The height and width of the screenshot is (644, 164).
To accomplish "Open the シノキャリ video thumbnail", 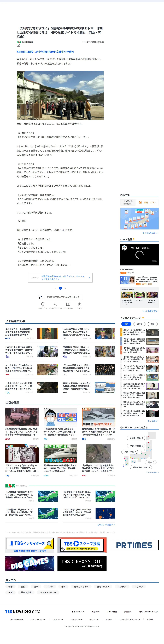I will coord(139,295).
